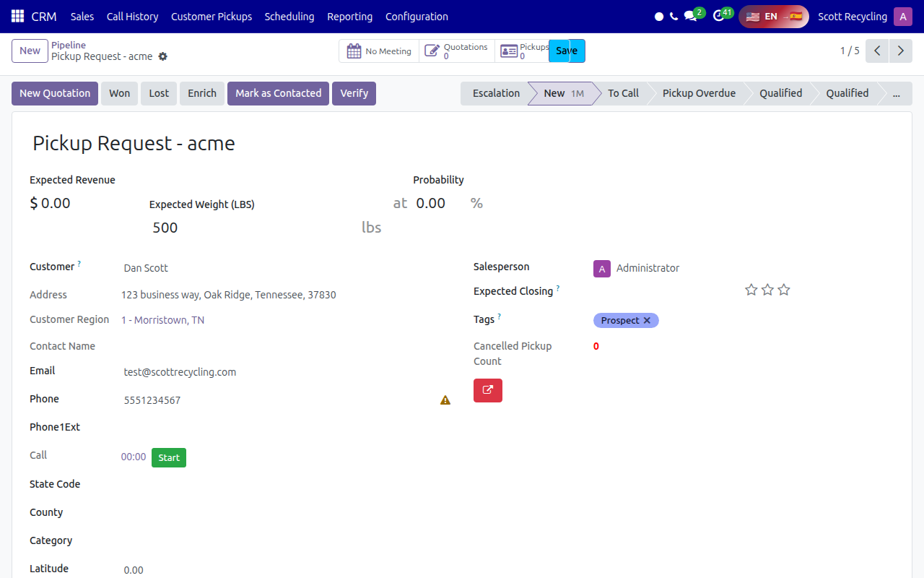Remove the Prospect tag

click(x=647, y=320)
